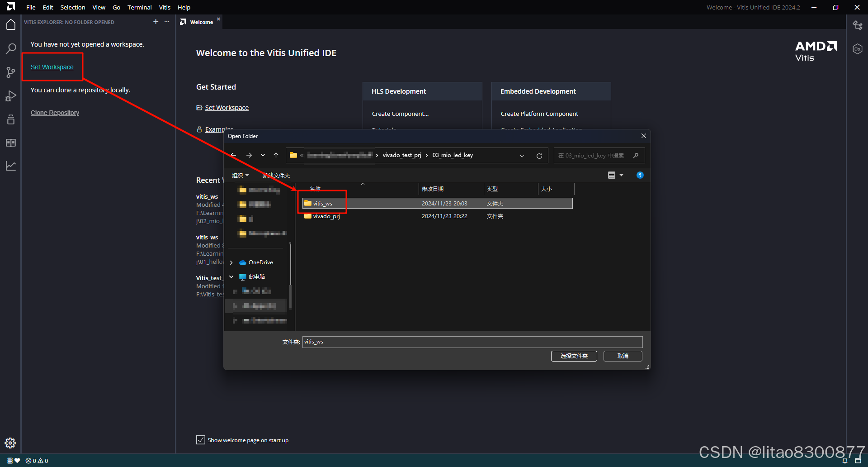Click the 选择文件夹 button
Viewport: 868px width, 467px height.
[574, 356]
